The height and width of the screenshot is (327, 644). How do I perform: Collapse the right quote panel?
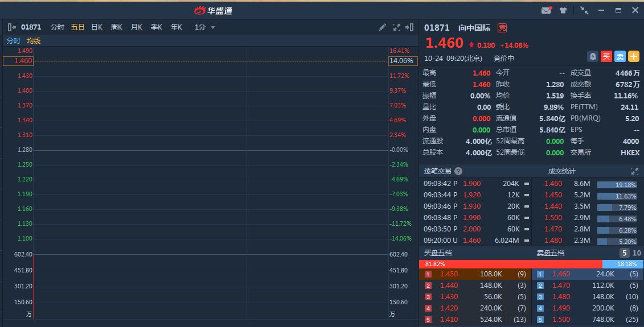(410, 27)
